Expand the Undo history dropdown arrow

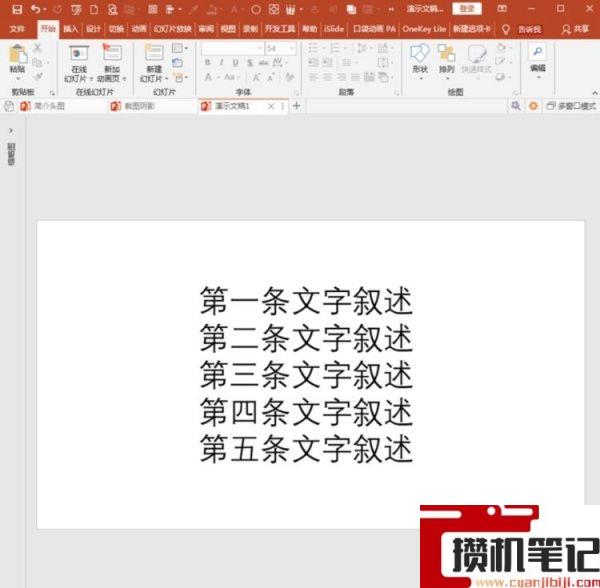tap(45, 9)
